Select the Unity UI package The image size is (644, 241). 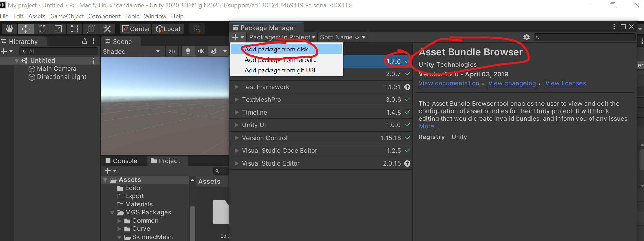click(321, 125)
